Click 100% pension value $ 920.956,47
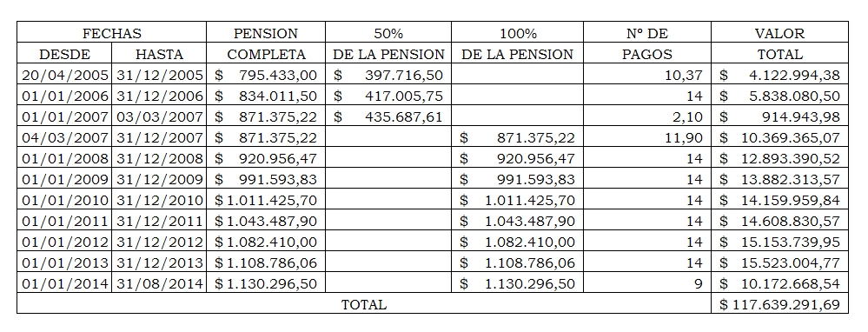The height and width of the screenshot is (332, 868). click(518, 158)
